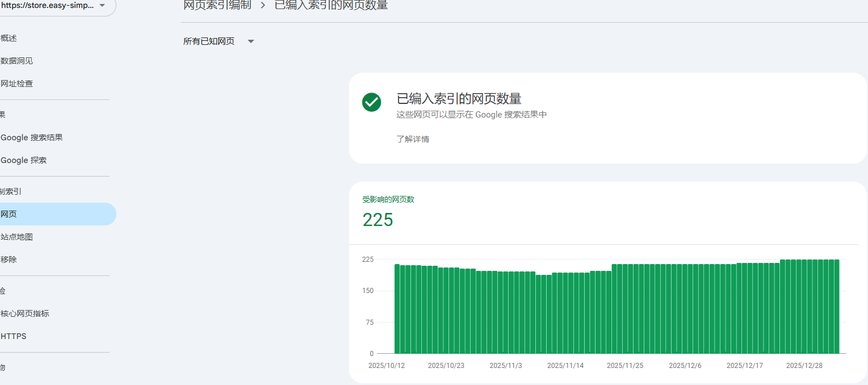Open the 核心网页指标 report

tap(25, 313)
